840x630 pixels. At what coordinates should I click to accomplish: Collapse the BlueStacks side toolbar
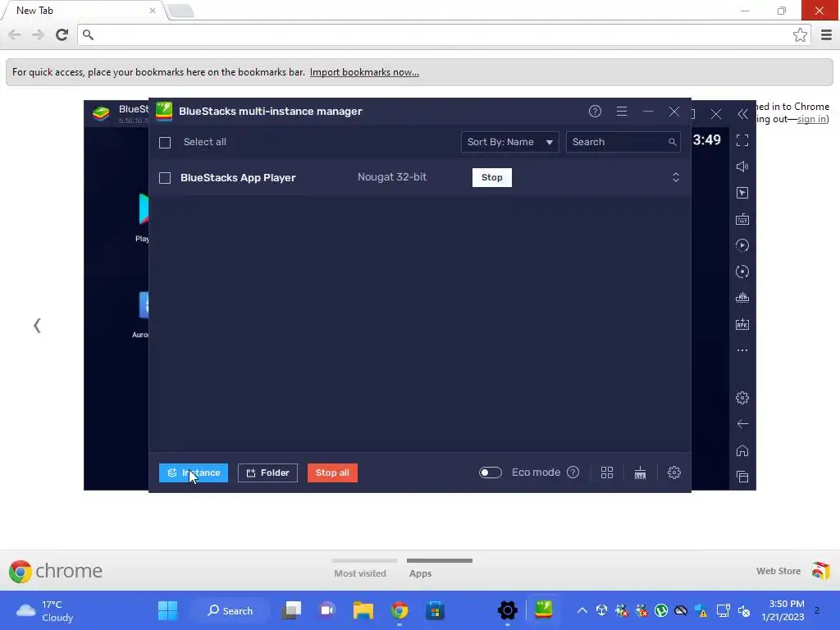point(742,114)
